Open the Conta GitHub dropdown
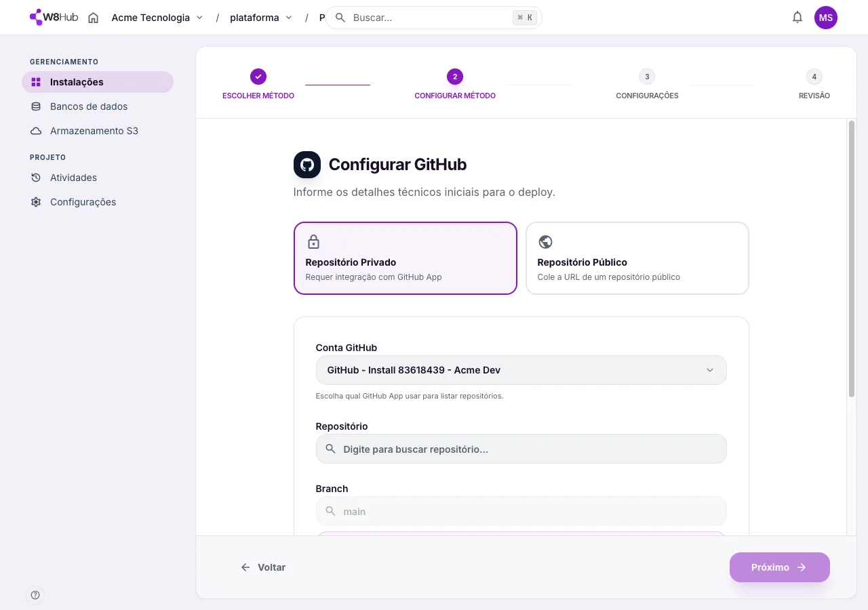 point(521,370)
